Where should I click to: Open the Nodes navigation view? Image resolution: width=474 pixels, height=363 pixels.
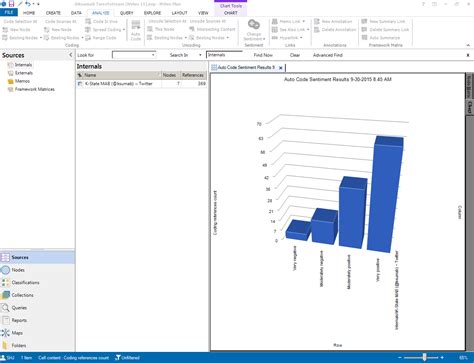(x=37, y=270)
